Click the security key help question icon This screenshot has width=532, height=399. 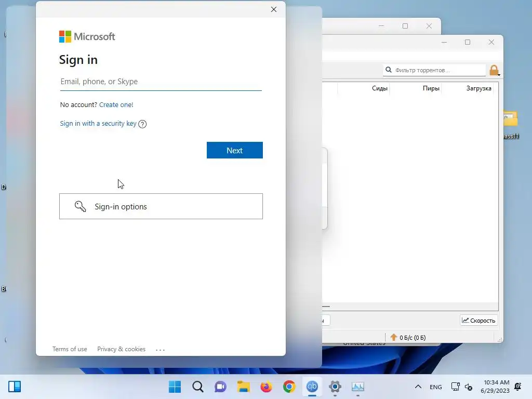tap(142, 124)
